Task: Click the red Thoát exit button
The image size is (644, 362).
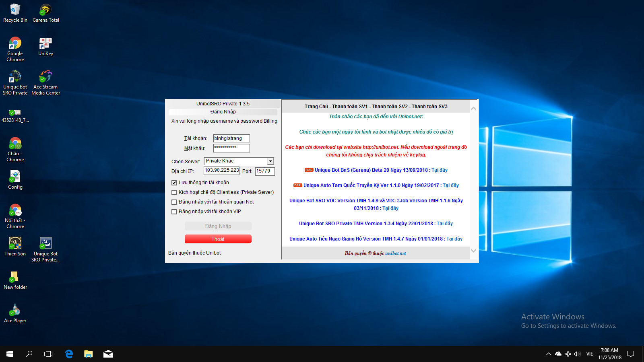Action: (x=218, y=239)
